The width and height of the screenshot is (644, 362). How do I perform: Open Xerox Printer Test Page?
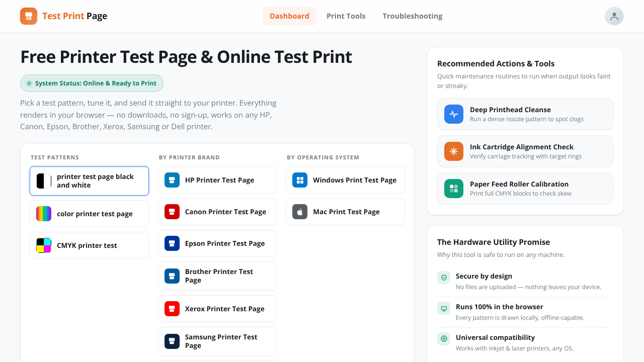coord(217,309)
